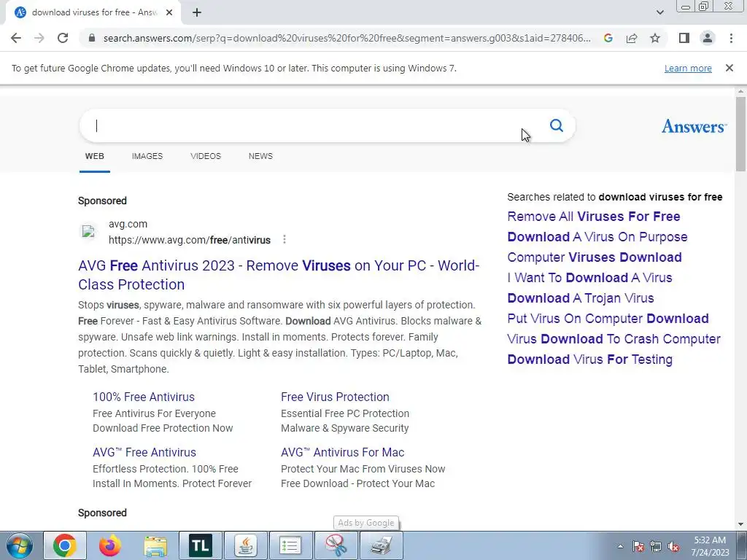Open the Google icon in address bar
Image resolution: width=747 pixels, height=560 pixels.
tap(608, 38)
